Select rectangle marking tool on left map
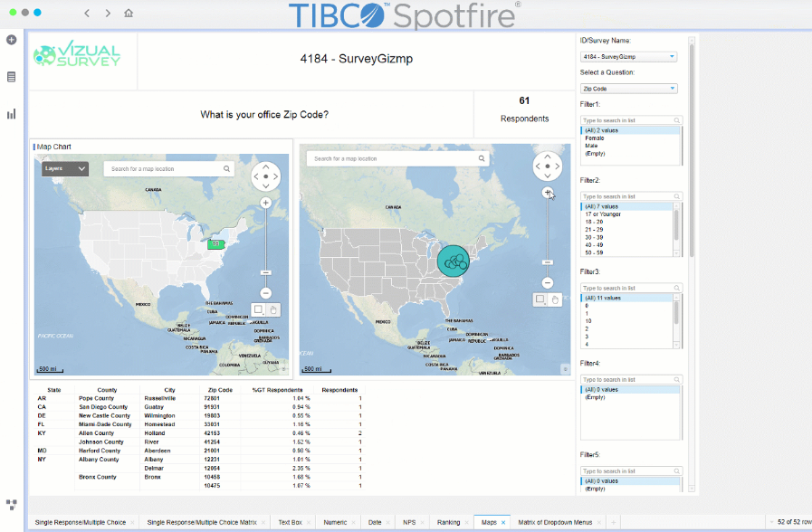This screenshot has width=812, height=532. pyautogui.click(x=258, y=309)
